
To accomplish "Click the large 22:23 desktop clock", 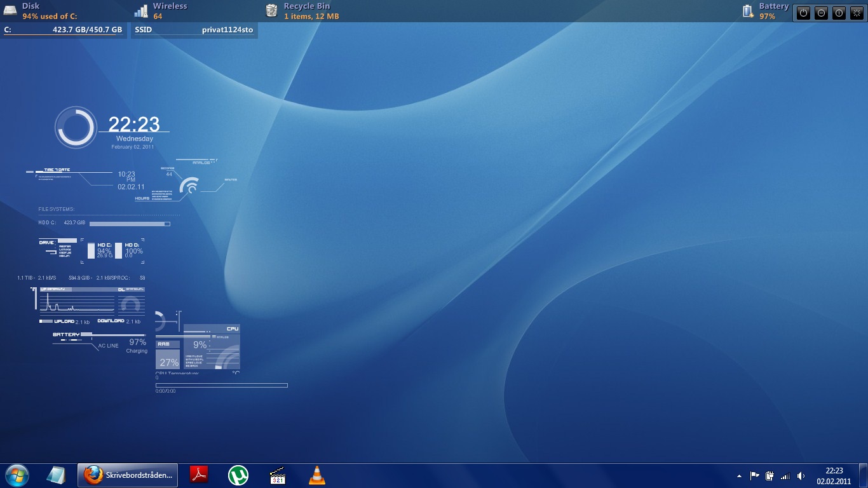I will [x=134, y=124].
